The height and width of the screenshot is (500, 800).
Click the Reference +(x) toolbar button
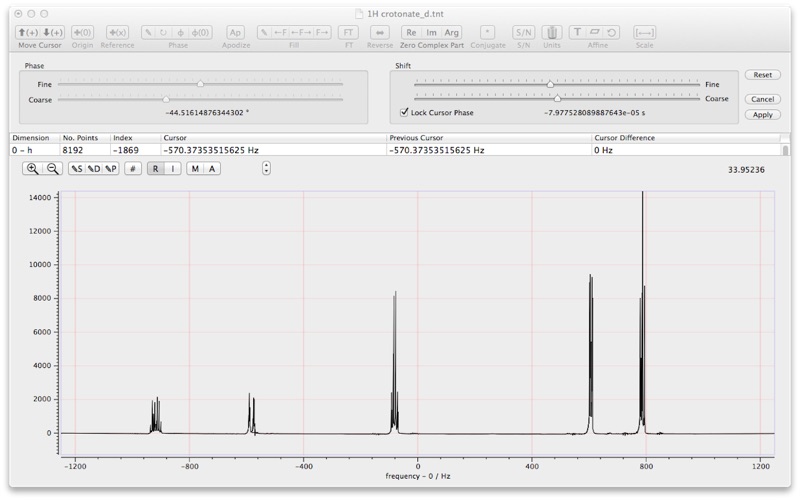[117, 33]
